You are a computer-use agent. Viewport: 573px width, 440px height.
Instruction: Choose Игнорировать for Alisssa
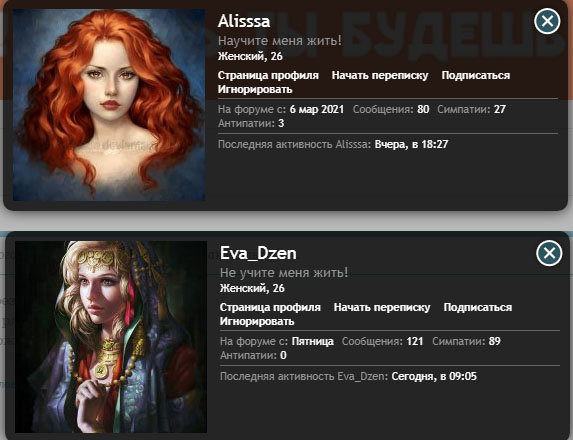coord(255,89)
